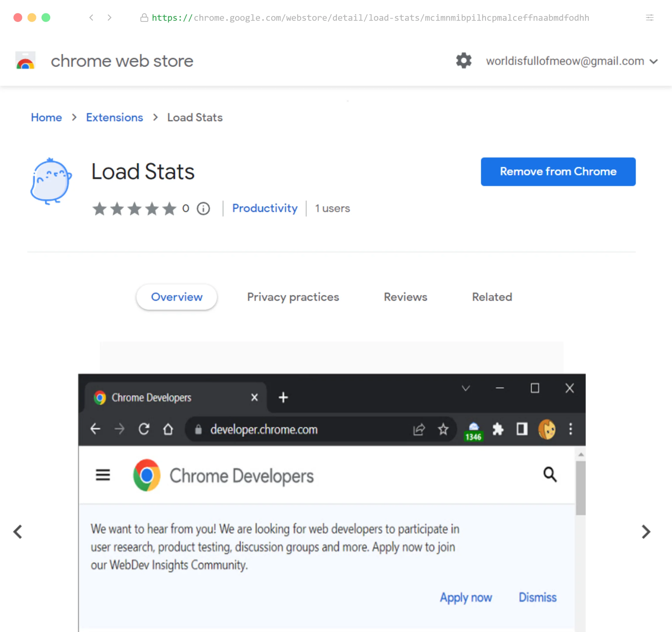Click the Chrome Web Store logo icon
Viewport: 672px width, 632px height.
[25, 61]
